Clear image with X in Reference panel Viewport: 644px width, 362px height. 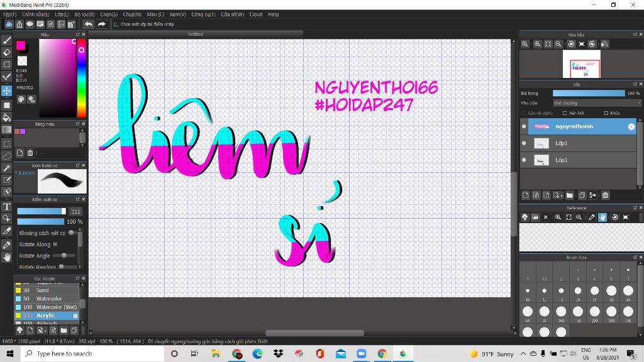pyautogui.click(x=546, y=217)
